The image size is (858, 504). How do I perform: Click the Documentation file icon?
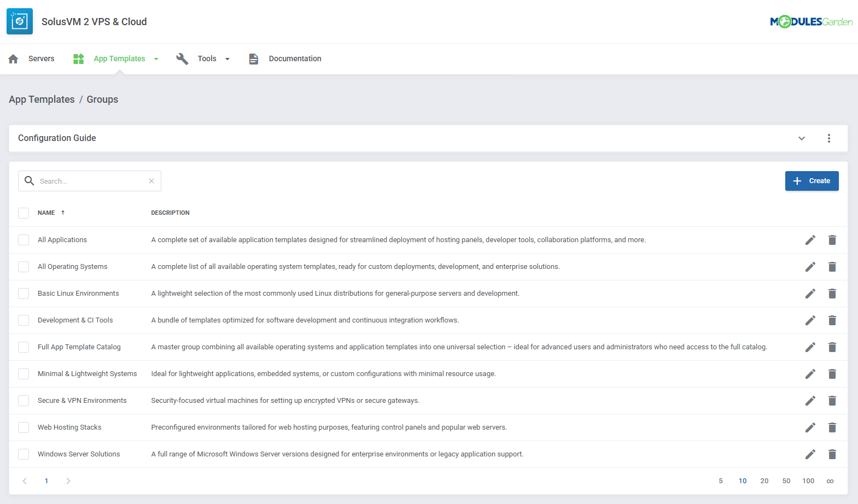click(x=254, y=58)
